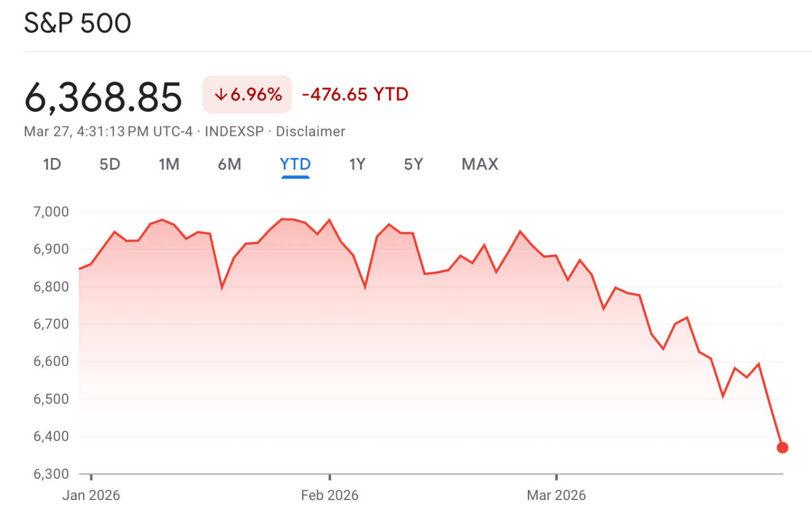This screenshot has height=517, width=812.
Task: Open the Disclaimer link
Action: pyautogui.click(x=310, y=131)
